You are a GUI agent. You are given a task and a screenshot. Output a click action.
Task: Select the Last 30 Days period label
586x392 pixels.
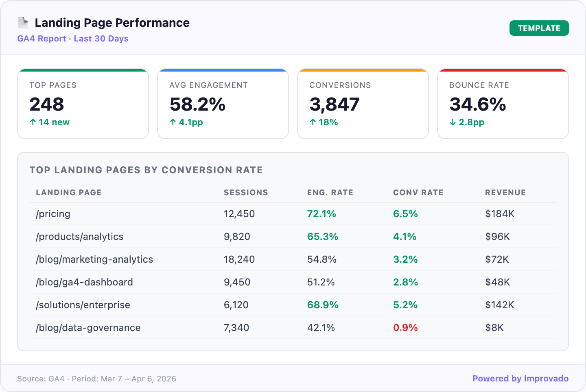click(101, 39)
